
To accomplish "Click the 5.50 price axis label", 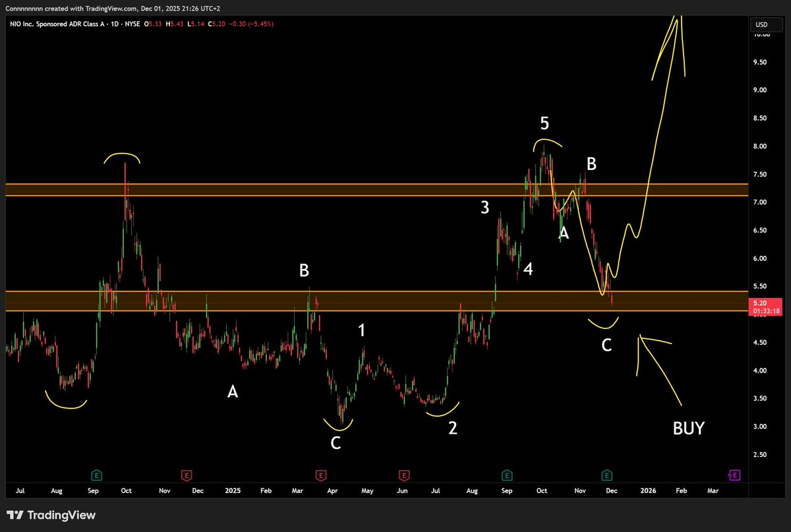I will tap(760, 287).
